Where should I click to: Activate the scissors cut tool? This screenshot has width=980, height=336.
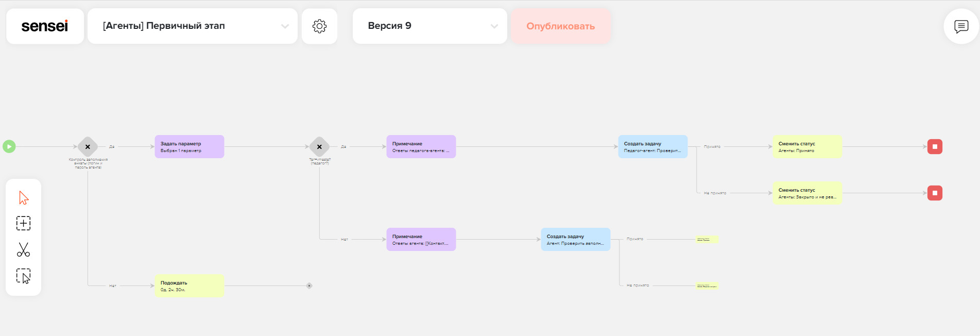tap(24, 250)
